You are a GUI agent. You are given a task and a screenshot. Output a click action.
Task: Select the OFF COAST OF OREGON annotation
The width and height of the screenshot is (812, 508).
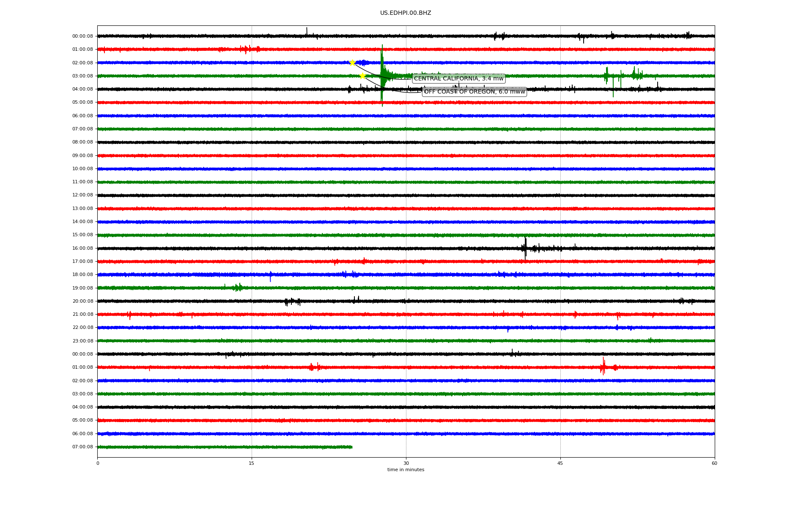474,91
